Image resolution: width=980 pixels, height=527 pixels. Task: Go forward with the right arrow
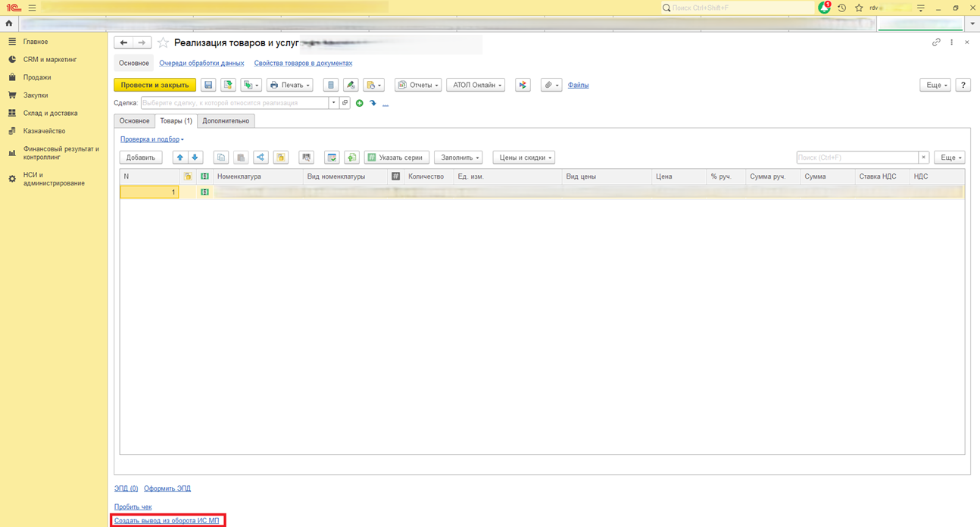click(142, 43)
